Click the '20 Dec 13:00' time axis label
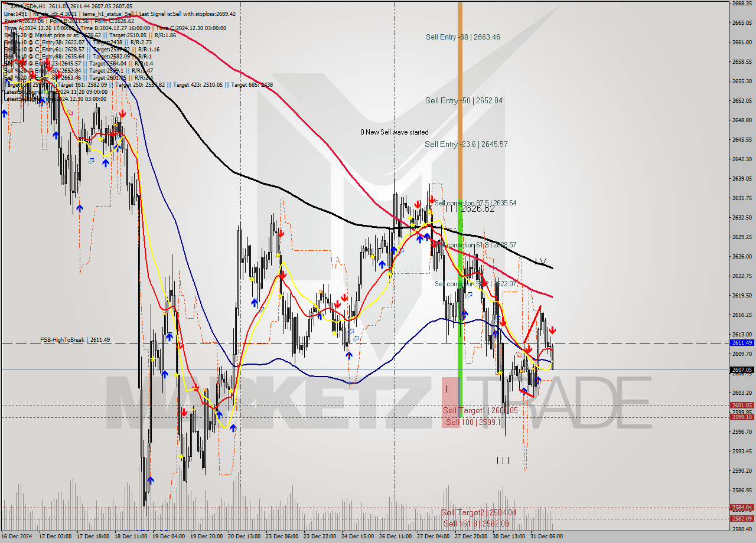 (x=245, y=537)
